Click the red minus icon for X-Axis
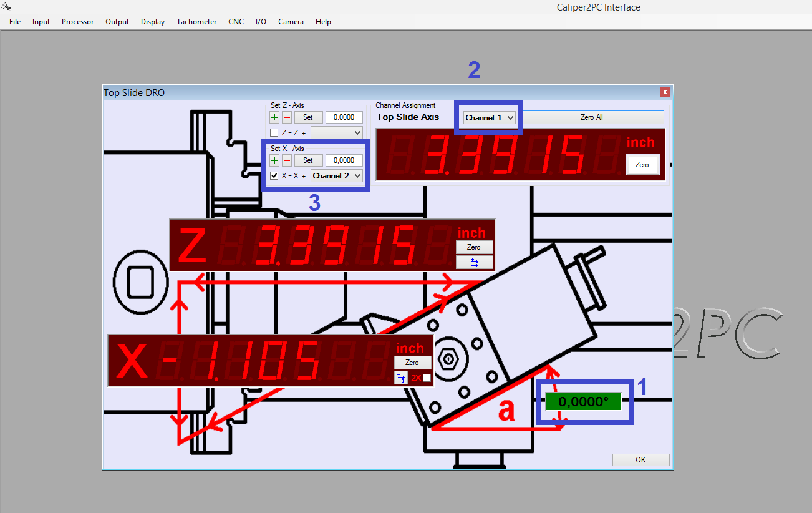This screenshot has width=812, height=513. [287, 160]
